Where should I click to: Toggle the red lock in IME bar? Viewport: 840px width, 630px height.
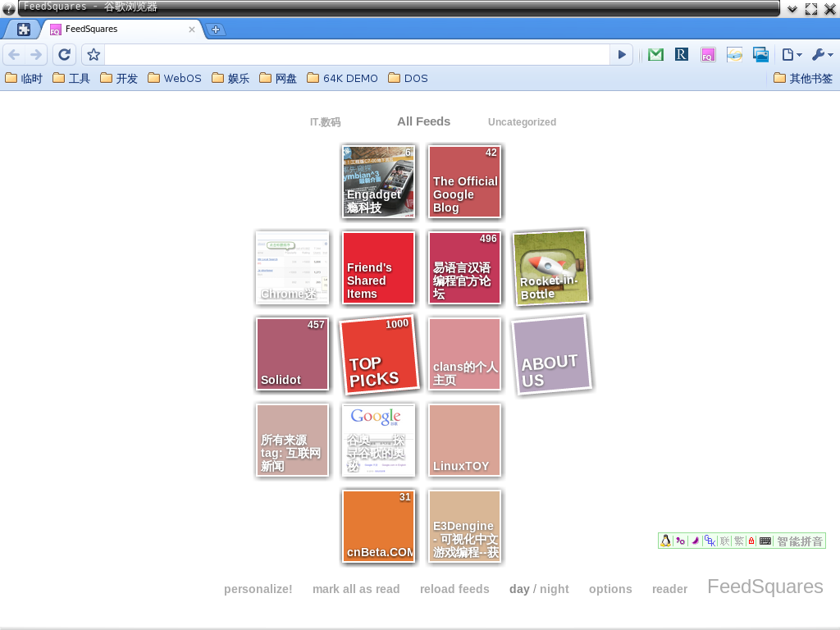(x=751, y=541)
